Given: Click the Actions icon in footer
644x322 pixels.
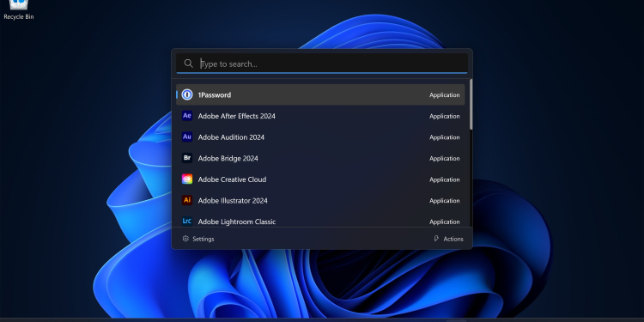Looking at the screenshot, I should [x=436, y=239].
